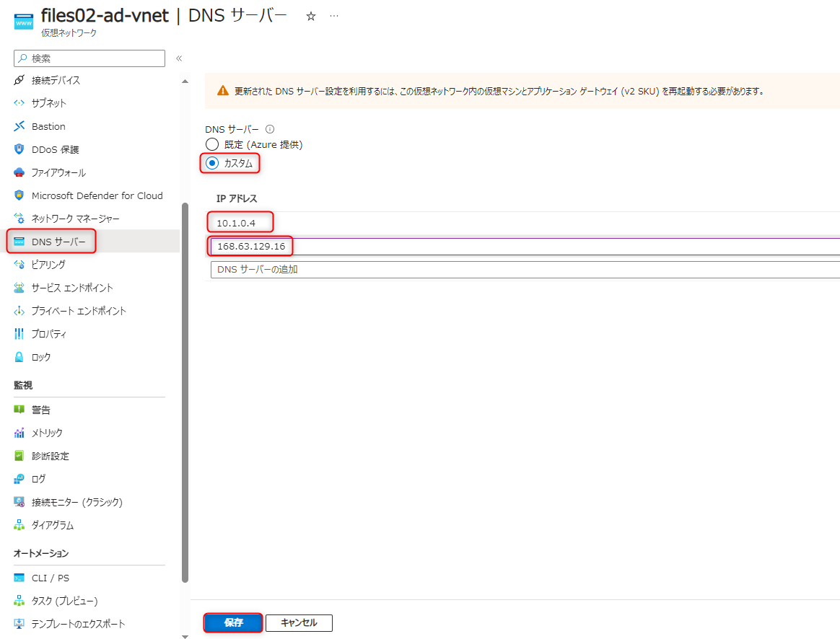840x639 pixels.
Task: Collapse the sidebar with the double chevron
Action: click(x=179, y=58)
